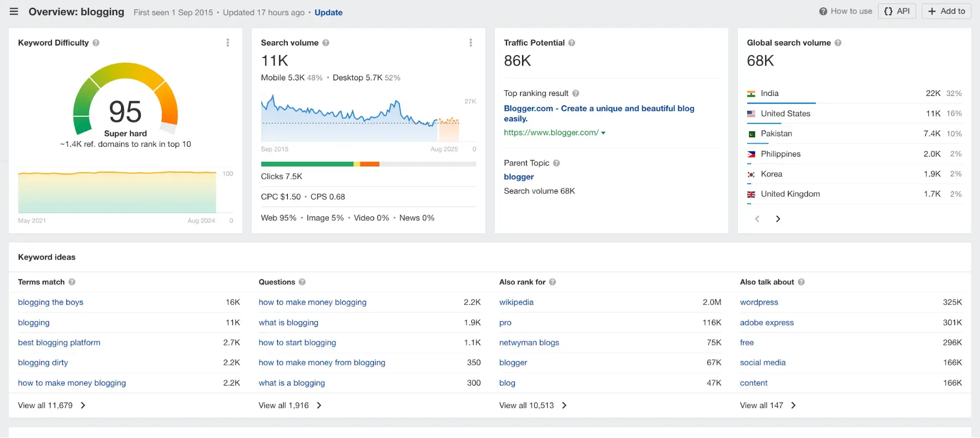The image size is (980, 438).
Task: Click the search volume trend chart
Action: [360, 118]
